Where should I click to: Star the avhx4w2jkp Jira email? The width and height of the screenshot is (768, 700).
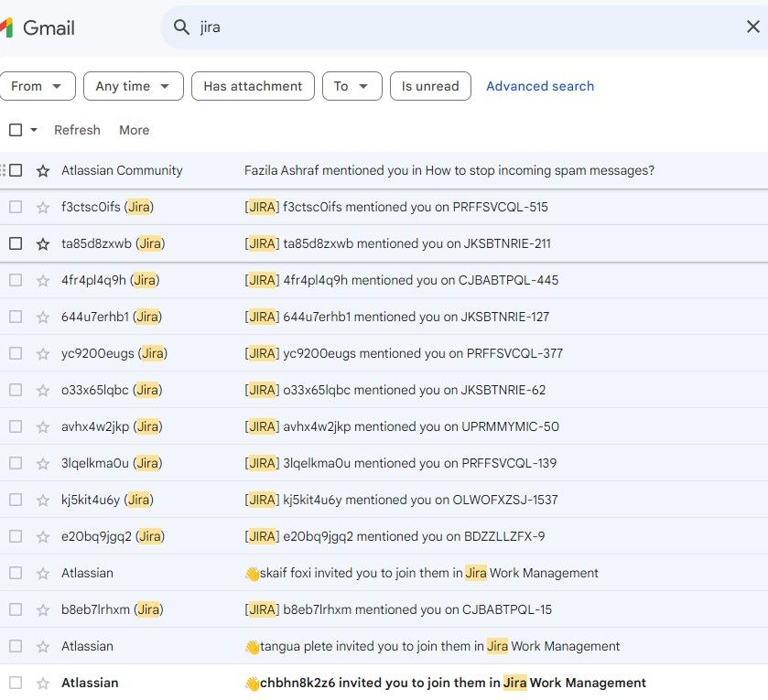pyautogui.click(x=43, y=426)
